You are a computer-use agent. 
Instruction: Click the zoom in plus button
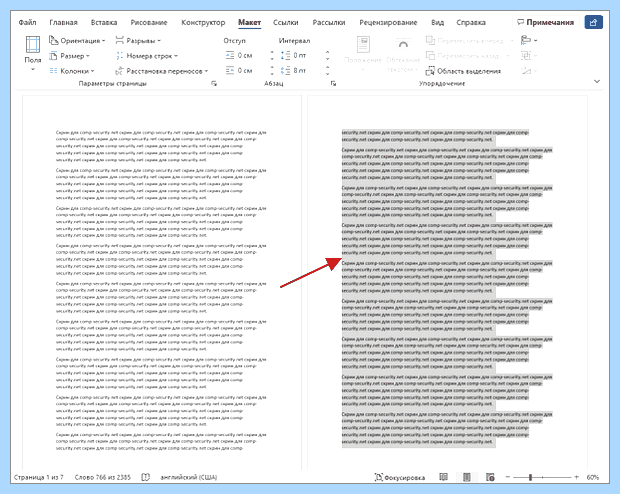(577, 477)
